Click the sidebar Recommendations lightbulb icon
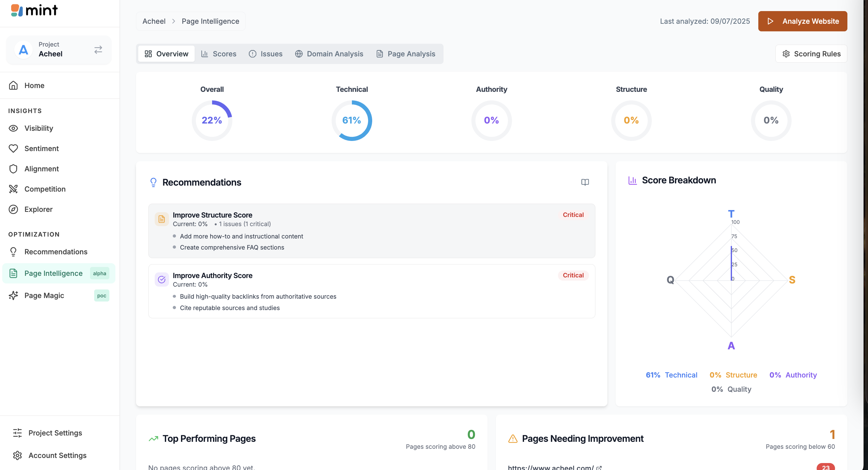The image size is (868, 470). tap(13, 252)
